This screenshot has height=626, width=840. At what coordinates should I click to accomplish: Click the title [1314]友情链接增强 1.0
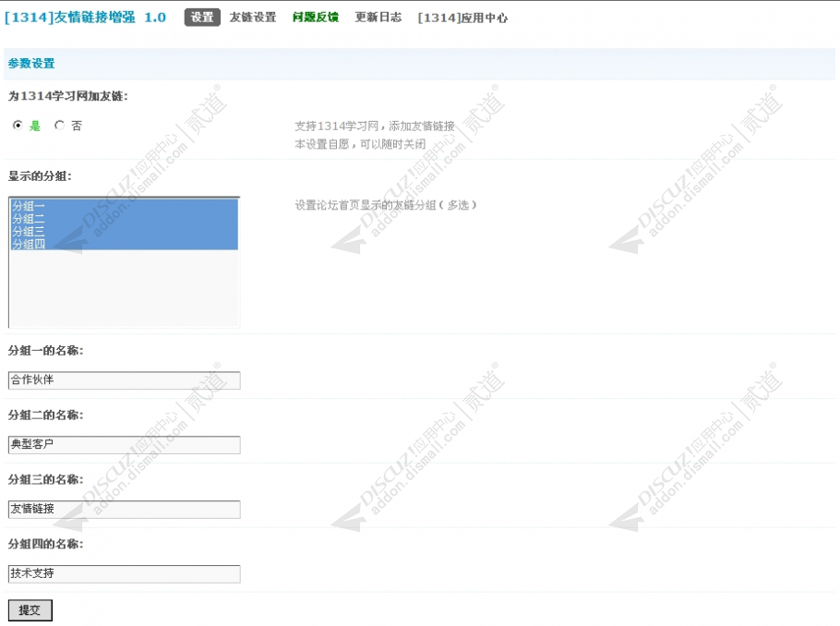point(85,18)
